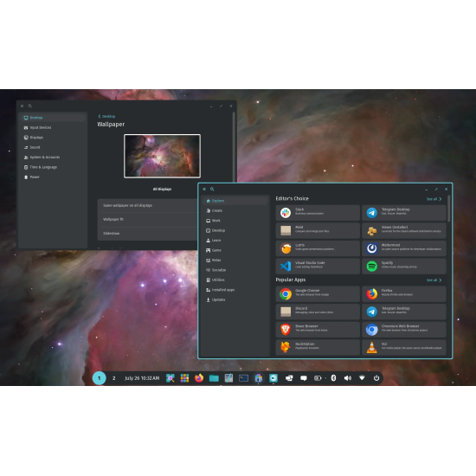Open the Utilities category in app store
The height and width of the screenshot is (476, 476).
pyautogui.click(x=235, y=280)
